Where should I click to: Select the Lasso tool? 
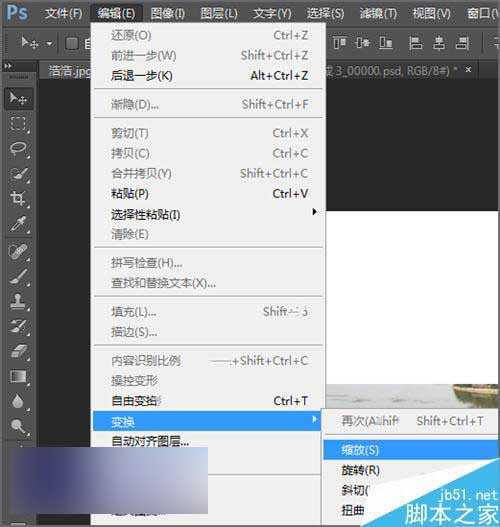pos(18,149)
